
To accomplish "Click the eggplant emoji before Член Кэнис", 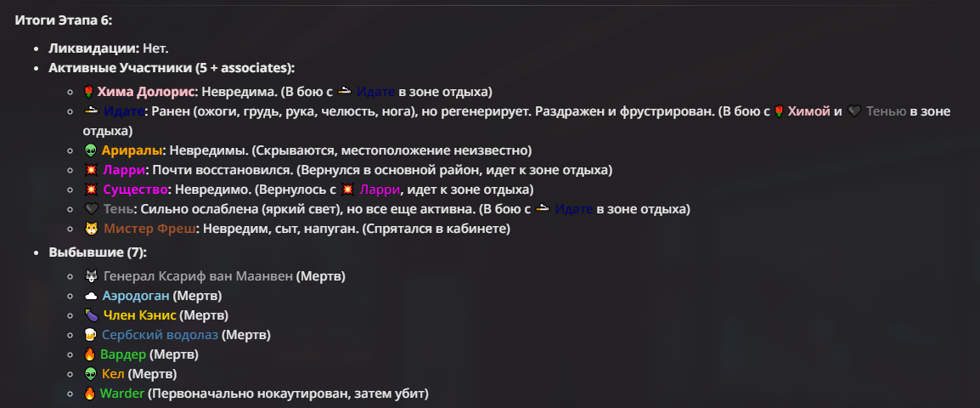I will pyautogui.click(x=91, y=315).
